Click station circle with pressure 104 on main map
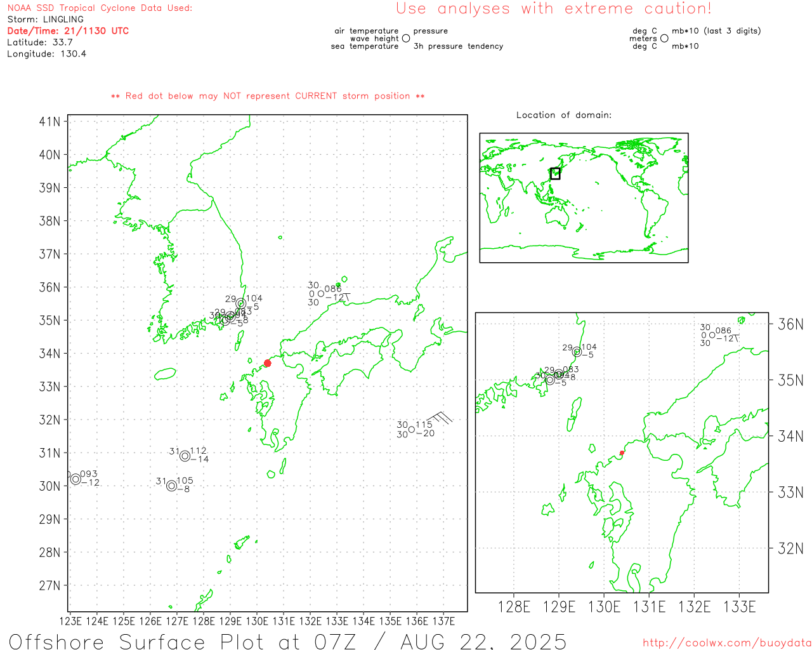Screen dimensions: 812x650 tap(241, 303)
